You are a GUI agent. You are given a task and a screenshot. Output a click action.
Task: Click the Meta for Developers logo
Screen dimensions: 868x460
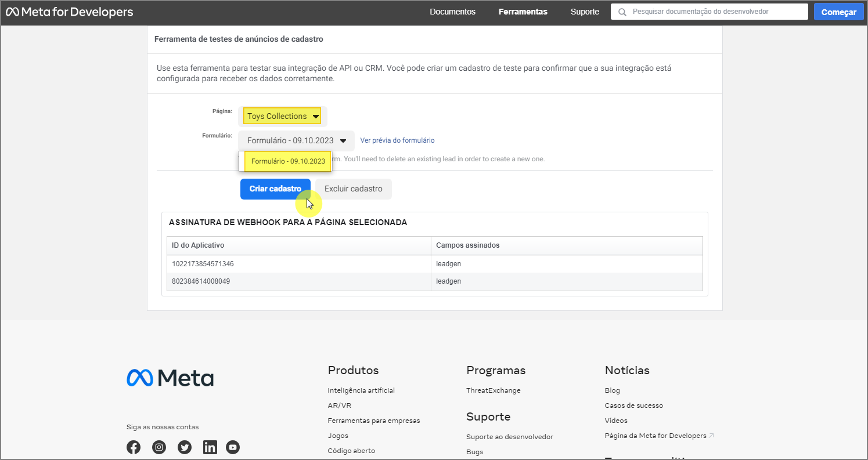click(69, 12)
